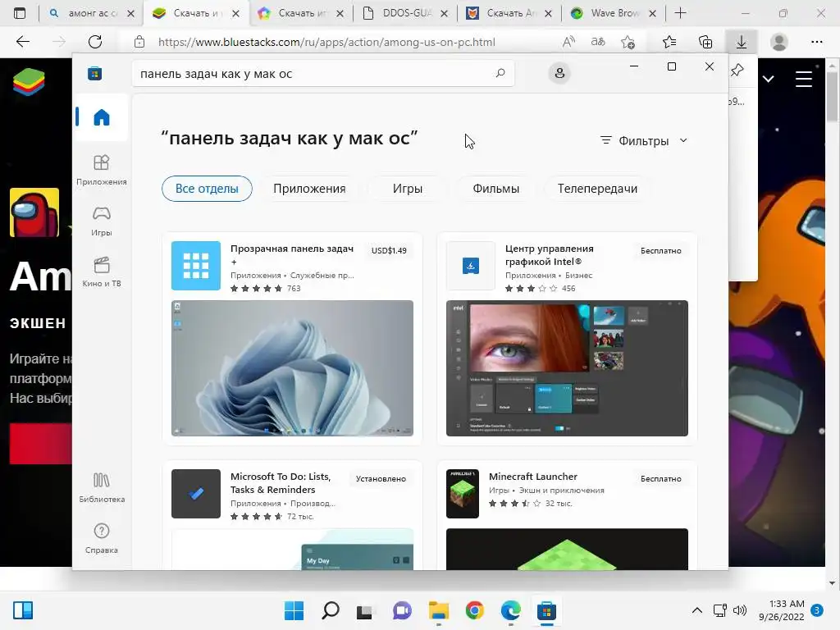This screenshot has height=630, width=840.
Task: Pin the downloads panel pin icon
Action: pos(737,70)
